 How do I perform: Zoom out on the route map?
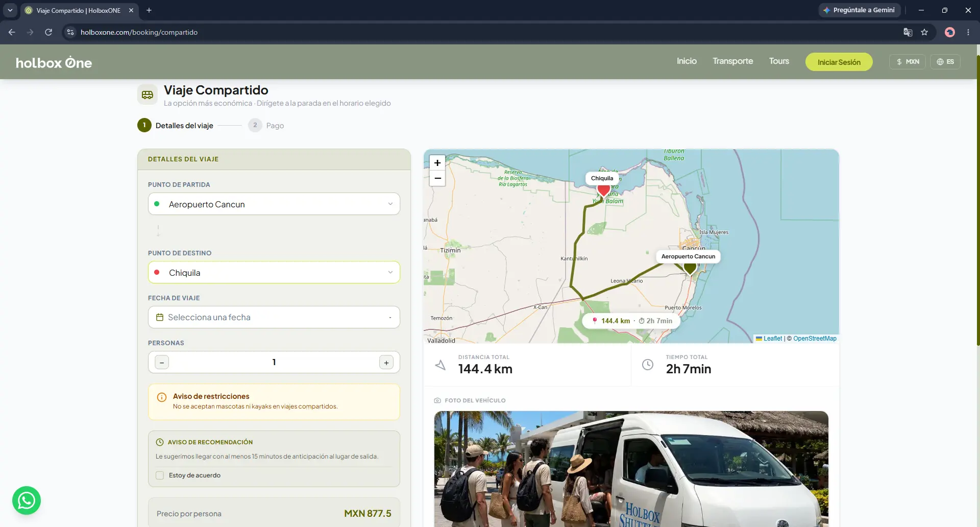[437, 178]
